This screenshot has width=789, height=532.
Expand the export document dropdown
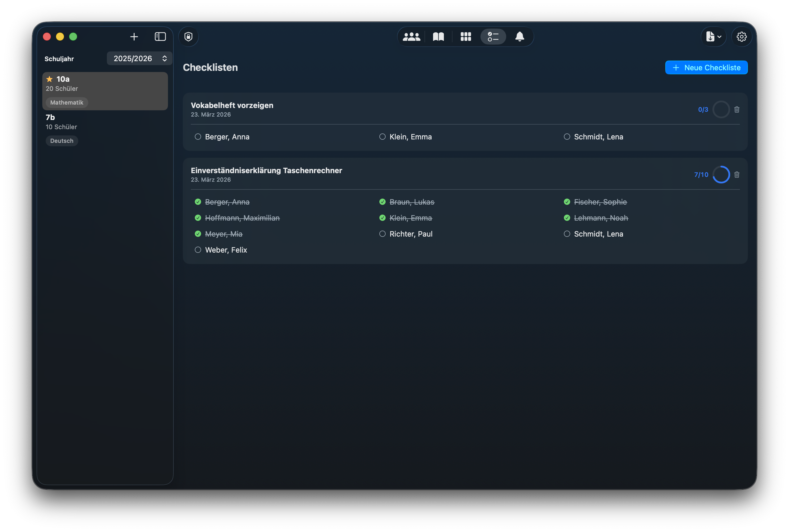(x=713, y=37)
